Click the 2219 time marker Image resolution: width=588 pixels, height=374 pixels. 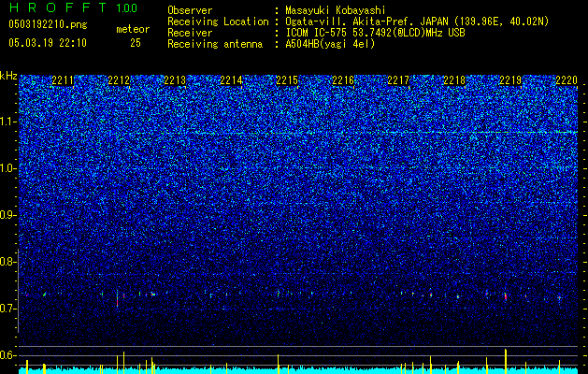510,80
